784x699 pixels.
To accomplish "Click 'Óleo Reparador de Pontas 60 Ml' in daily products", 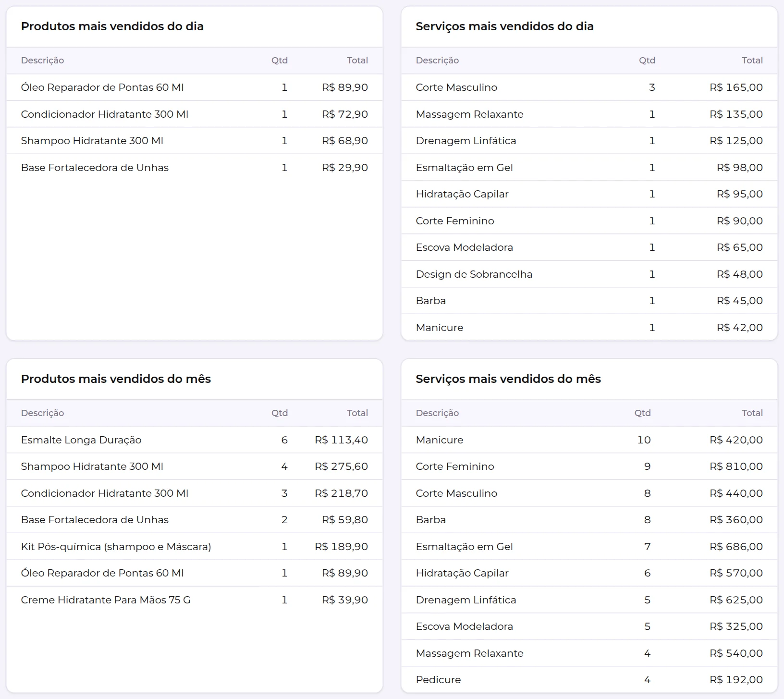I will (102, 87).
